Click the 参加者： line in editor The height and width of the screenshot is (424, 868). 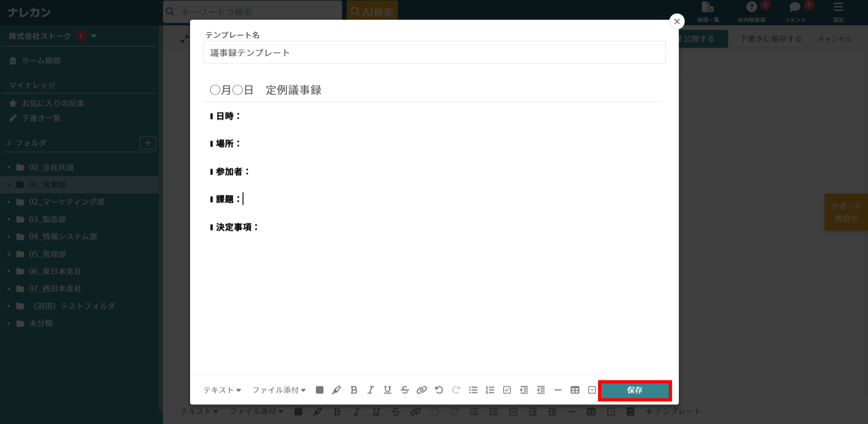point(229,172)
